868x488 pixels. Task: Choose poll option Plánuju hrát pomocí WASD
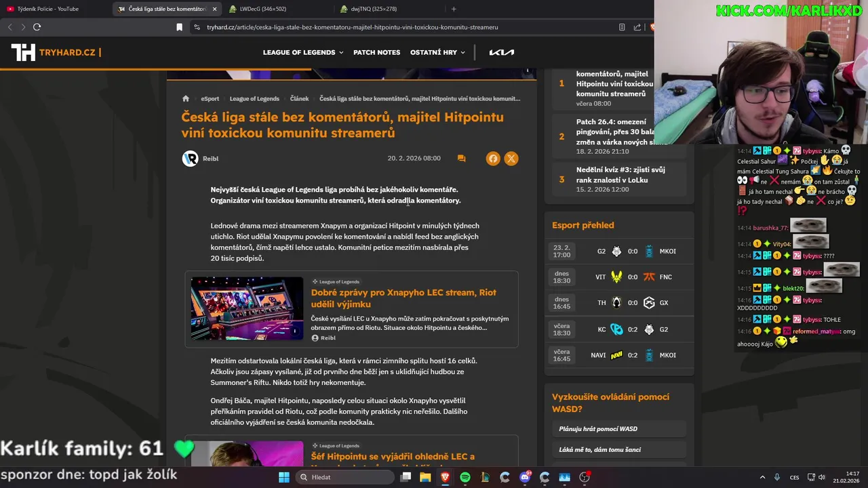[618, 429]
